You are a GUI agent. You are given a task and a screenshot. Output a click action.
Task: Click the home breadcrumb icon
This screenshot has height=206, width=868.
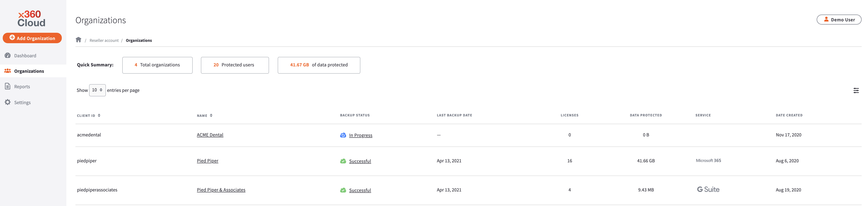click(x=79, y=39)
